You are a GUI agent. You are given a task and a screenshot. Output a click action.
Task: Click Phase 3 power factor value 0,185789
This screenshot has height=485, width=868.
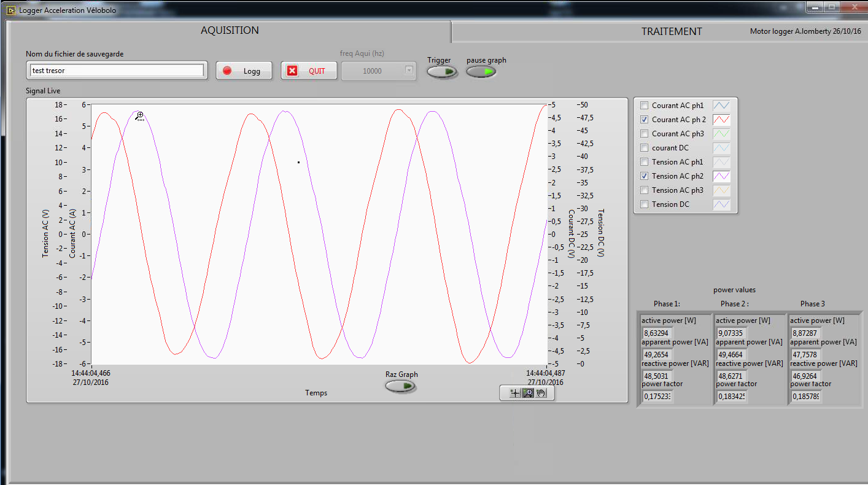pos(806,397)
